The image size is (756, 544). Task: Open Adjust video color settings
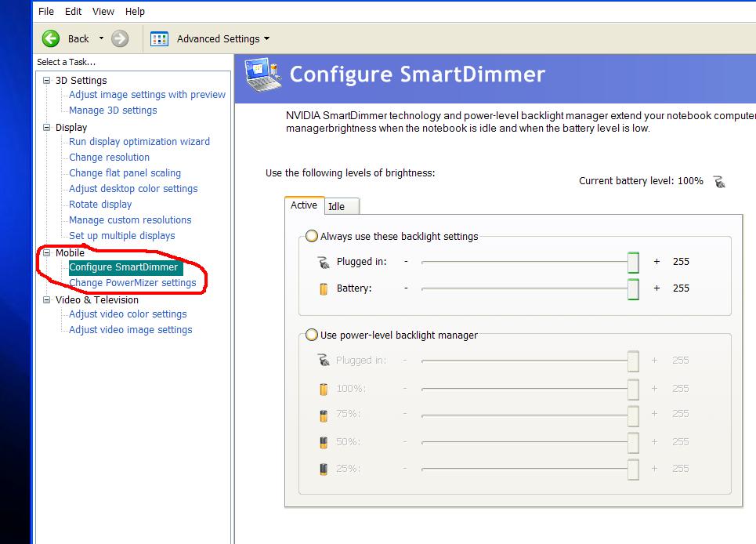coord(128,314)
